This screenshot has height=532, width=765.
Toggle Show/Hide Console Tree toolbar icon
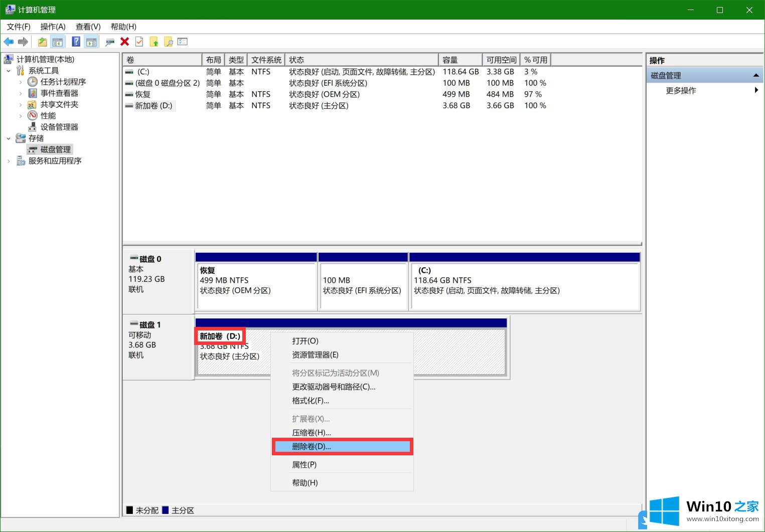(x=58, y=42)
